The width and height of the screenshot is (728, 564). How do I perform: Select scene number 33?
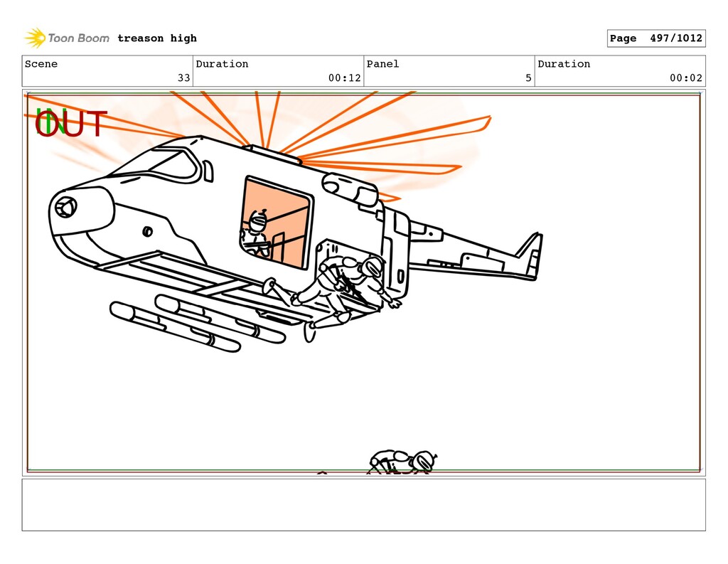pos(184,78)
